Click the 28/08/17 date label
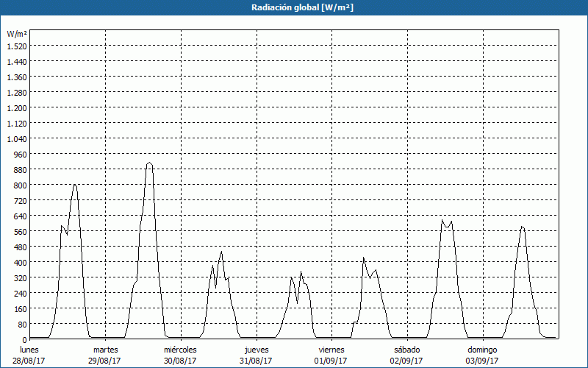 click(x=29, y=361)
